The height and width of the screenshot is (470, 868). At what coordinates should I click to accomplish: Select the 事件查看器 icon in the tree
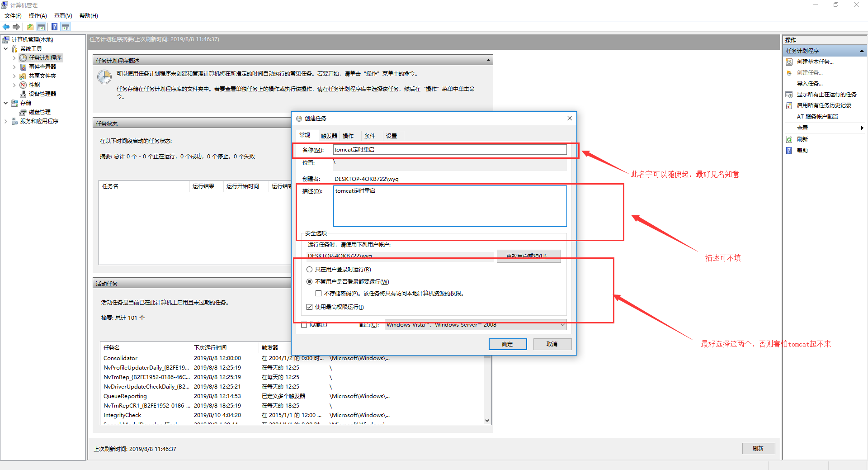23,67
